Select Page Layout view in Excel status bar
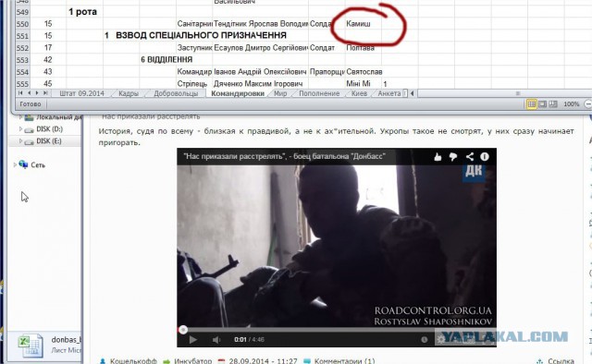This screenshot has width=592, height=364. [543, 104]
